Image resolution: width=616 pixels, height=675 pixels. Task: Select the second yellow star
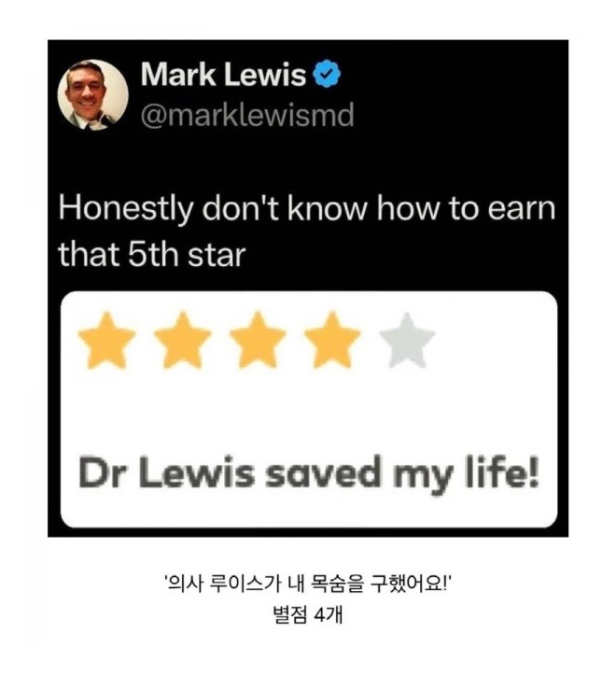[183, 340]
